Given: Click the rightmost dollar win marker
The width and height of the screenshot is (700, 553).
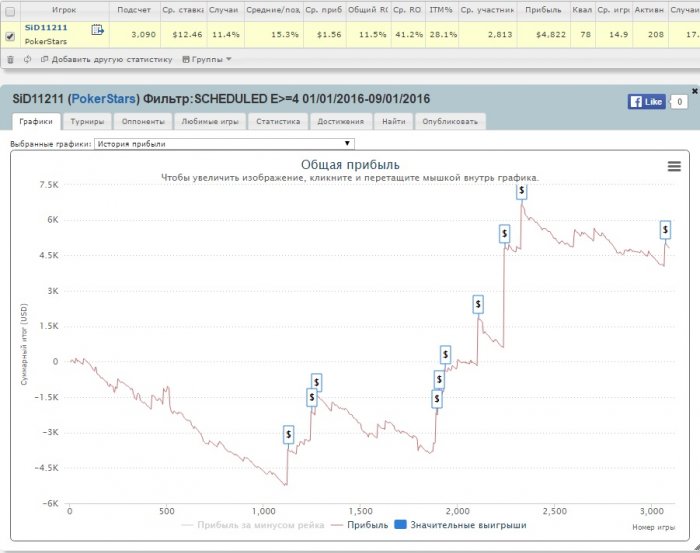Looking at the screenshot, I should (x=665, y=229).
